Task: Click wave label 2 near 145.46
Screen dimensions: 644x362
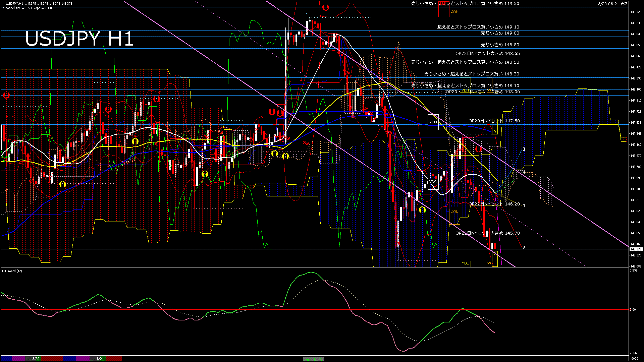Action: point(524,247)
